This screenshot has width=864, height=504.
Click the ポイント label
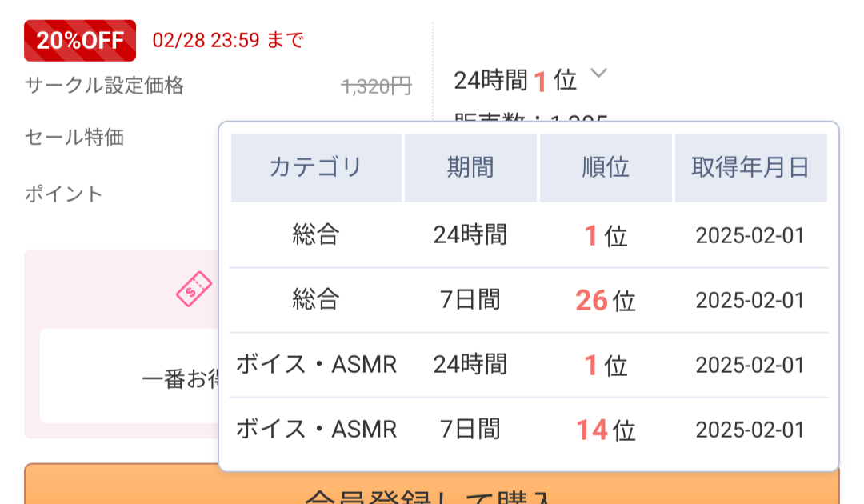point(64,194)
